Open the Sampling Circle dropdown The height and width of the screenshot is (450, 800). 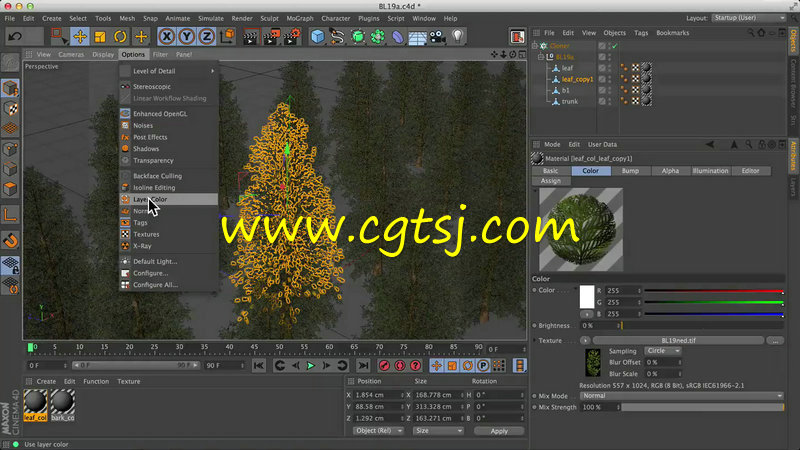click(663, 351)
